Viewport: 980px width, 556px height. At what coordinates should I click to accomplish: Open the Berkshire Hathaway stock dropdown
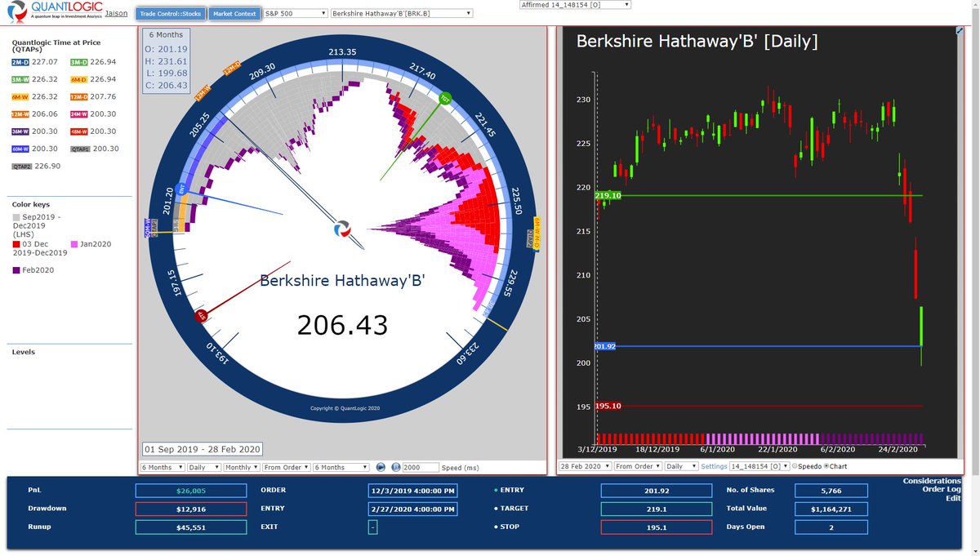(x=402, y=13)
